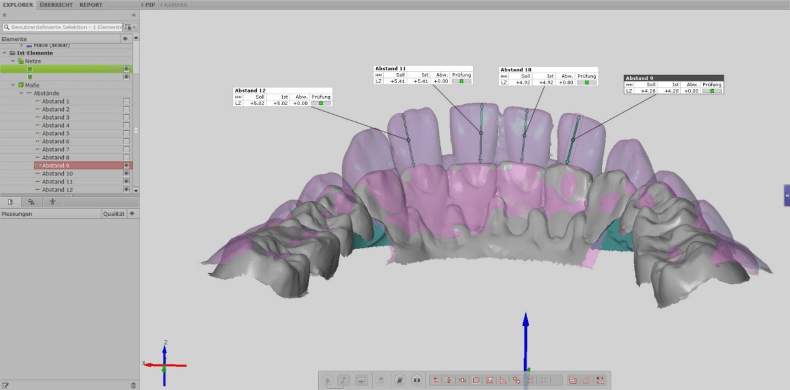Screen dimensions: 790x390
Task: Collapse the Abstände tree node
Action: pos(21,93)
